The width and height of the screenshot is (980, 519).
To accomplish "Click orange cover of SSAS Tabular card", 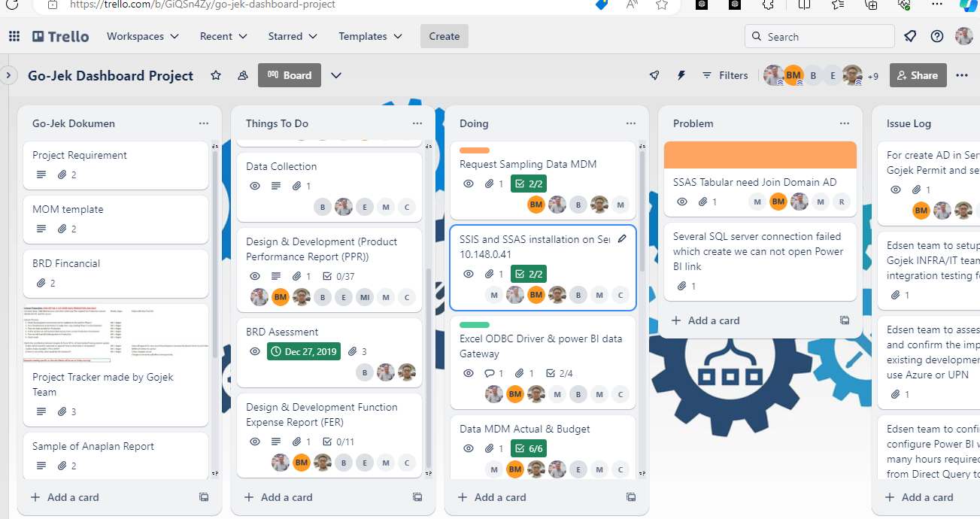I will click(x=760, y=155).
